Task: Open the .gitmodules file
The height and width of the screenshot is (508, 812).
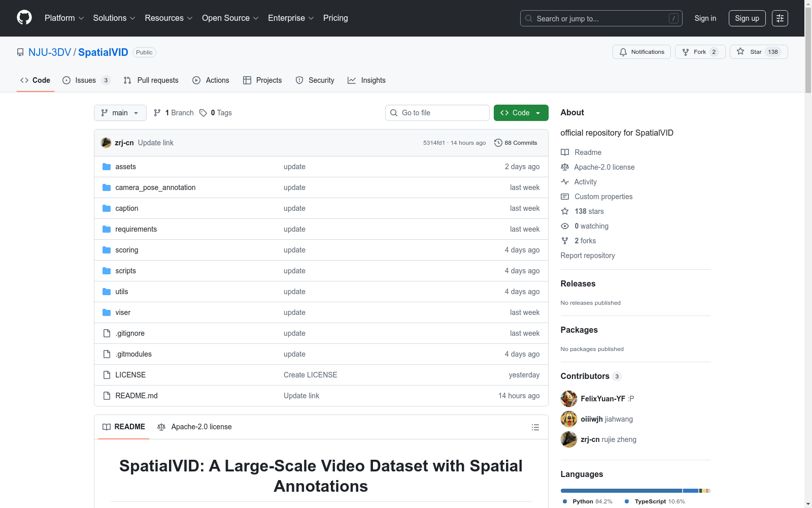Action: click(133, 354)
